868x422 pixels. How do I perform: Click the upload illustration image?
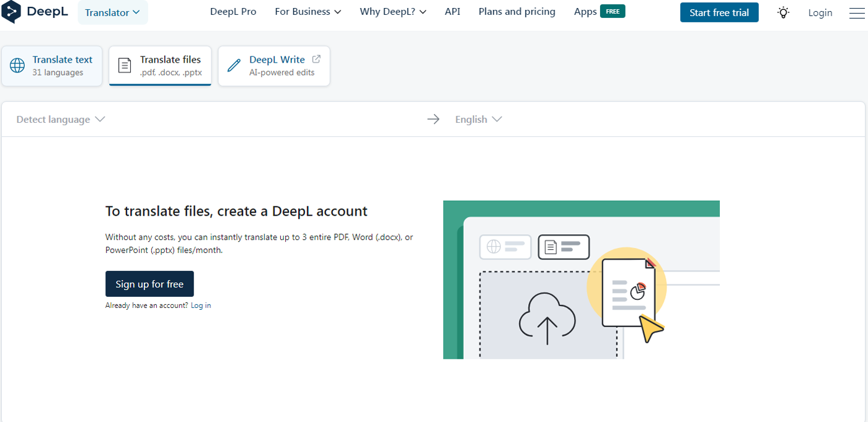582,279
